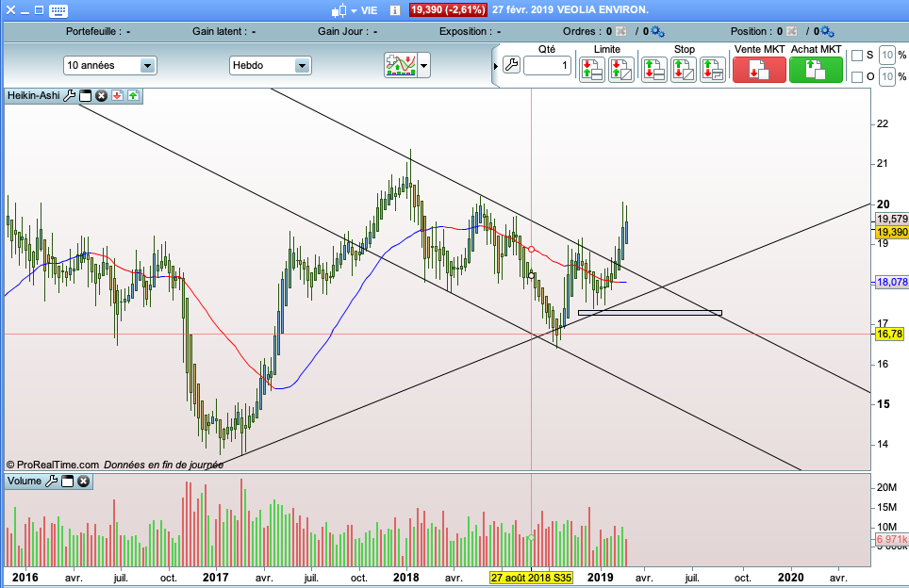Remove the Heikin-Ashi panel with the X icon

102,95
